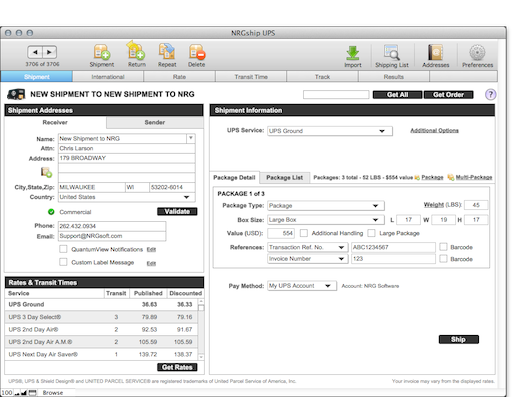The width and height of the screenshot is (529, 397).
Task: Check the Additional Handling box
Action: pyautogui.click(x=304, y=233)
